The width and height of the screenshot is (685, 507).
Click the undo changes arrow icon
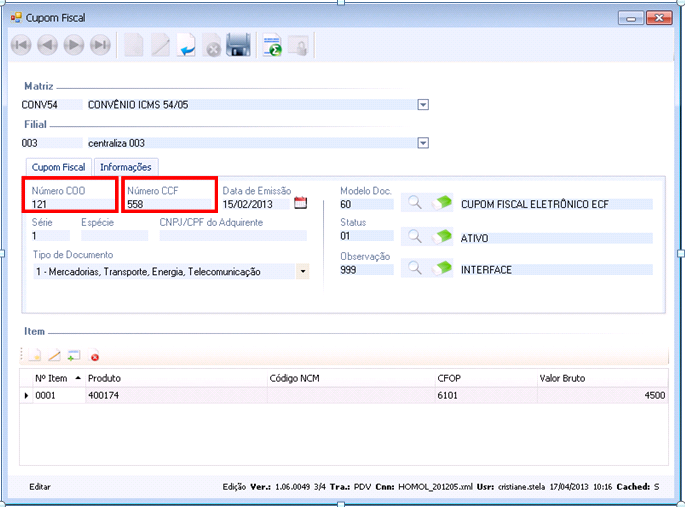186,45
